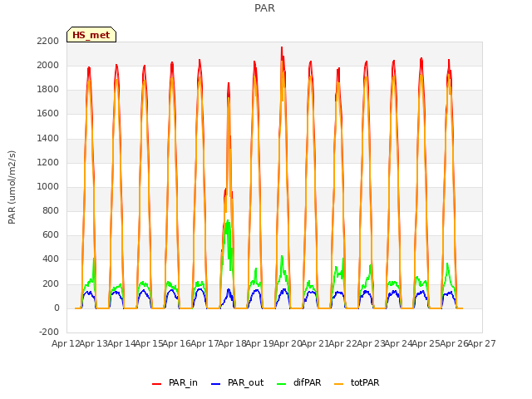Click the 1000 y-axis tick label
This screenshot has height=399, width=532.
[48, 186]
